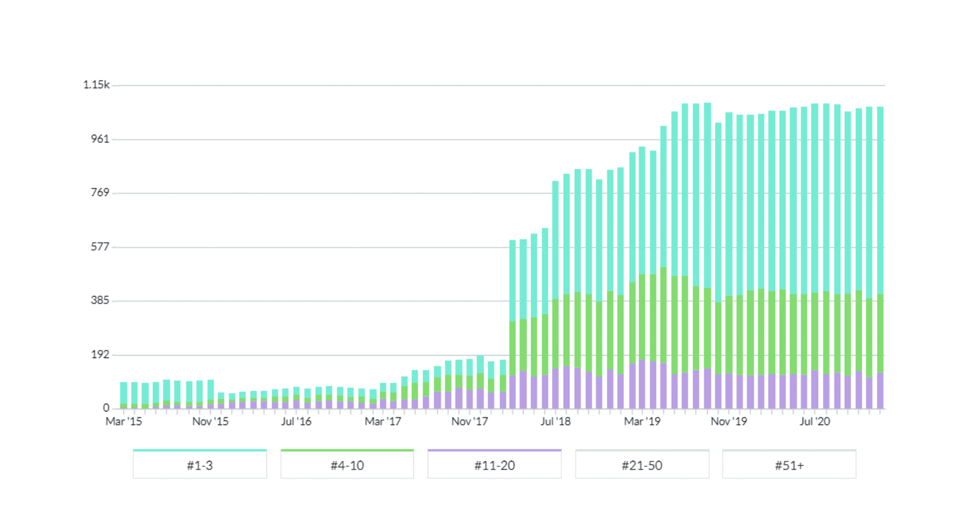The width and height of the screenshot is (980, 528).
Task: Click the Jul '20 x-axis label
Action: click(x=814, y=421)
